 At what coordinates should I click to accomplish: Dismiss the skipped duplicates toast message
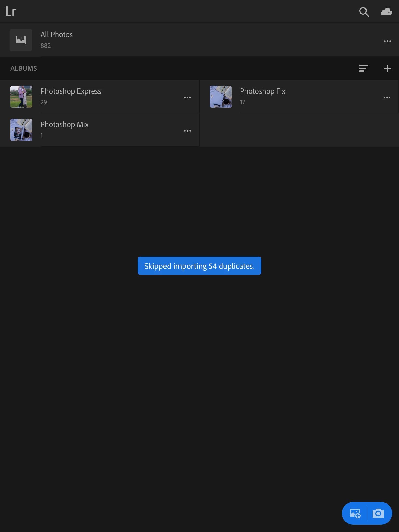click(199, 266)
